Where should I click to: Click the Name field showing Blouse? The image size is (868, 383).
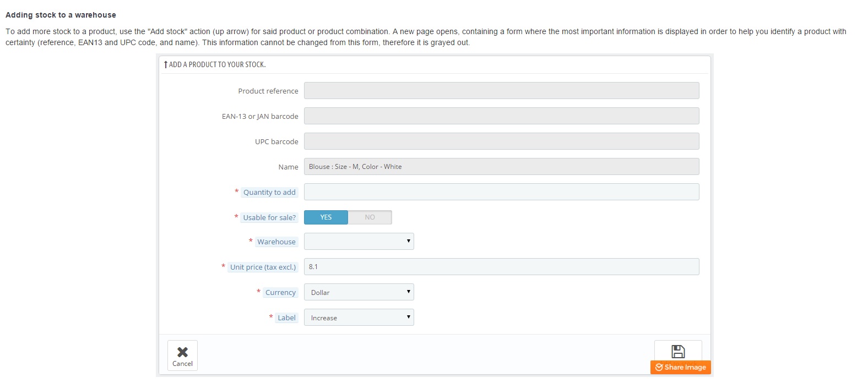(x=501, y=167)
